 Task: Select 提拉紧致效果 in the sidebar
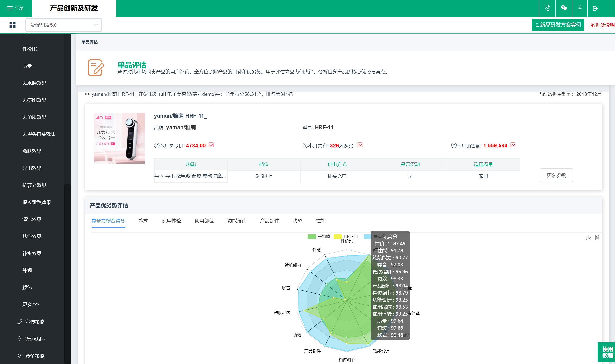(37, 202)
